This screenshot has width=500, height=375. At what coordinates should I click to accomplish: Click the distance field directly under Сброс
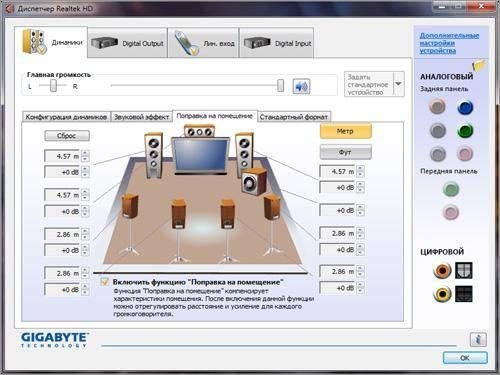tap(63, 156)
